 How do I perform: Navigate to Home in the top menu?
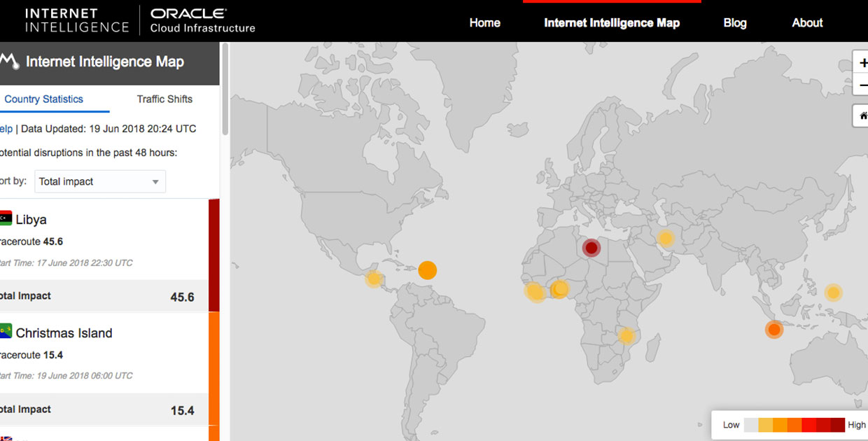[x=484, y=22]
